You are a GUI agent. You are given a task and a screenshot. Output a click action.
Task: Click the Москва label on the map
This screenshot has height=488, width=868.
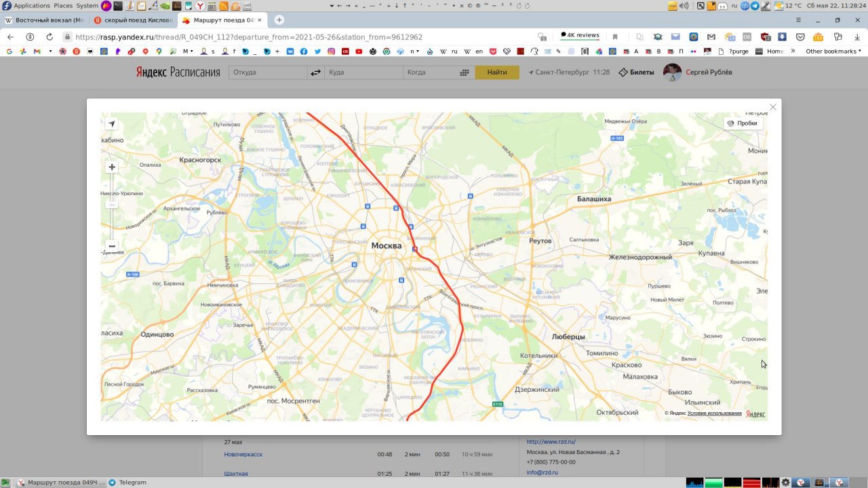(x=387, y=245)
